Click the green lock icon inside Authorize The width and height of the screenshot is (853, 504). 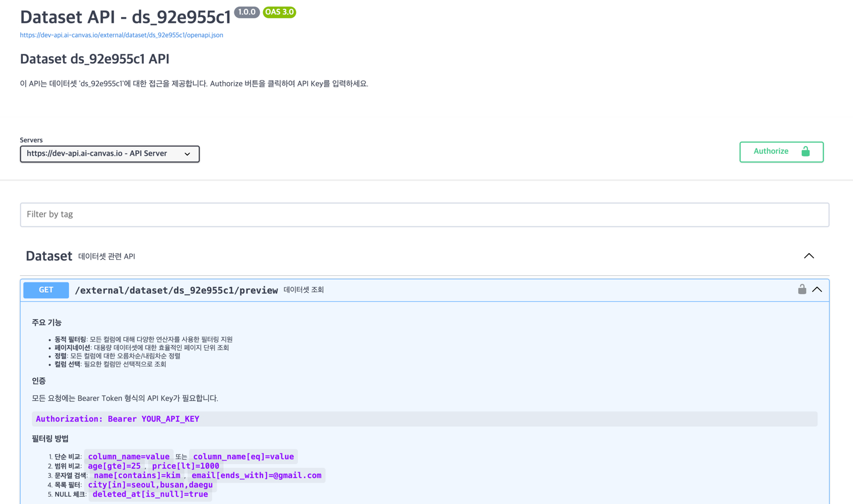click(x=805, y=152)
